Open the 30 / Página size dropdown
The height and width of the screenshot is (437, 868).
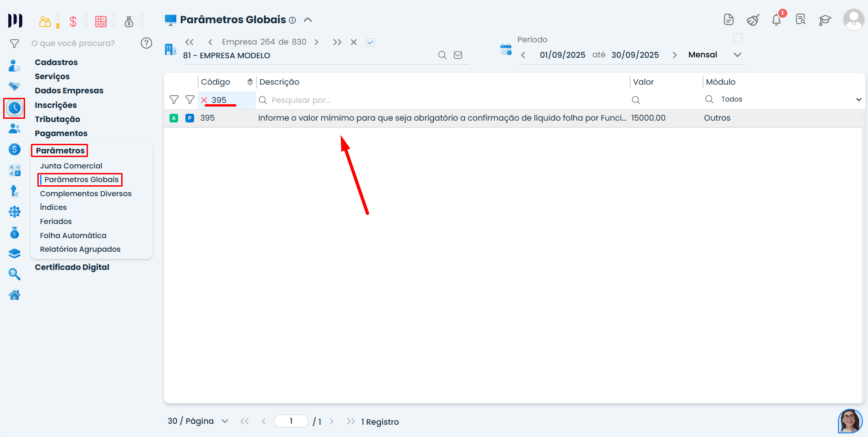click(225, 421)
